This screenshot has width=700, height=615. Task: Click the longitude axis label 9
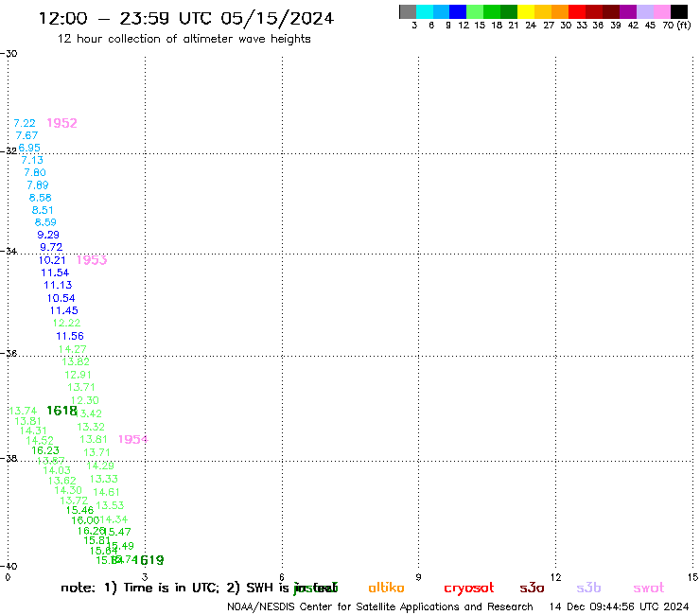pos(418,577)
